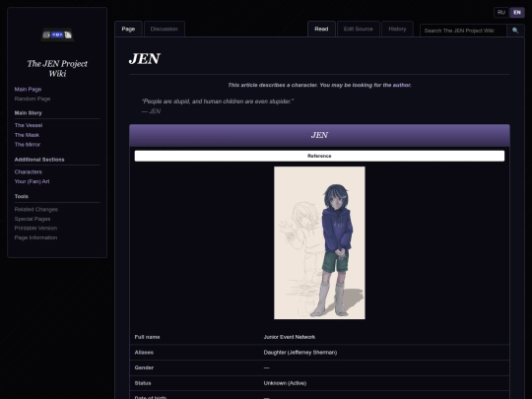Click the 'Tools' sidebar heading
The width and height of the screenshot is (532, 399).
click(22, 196)
